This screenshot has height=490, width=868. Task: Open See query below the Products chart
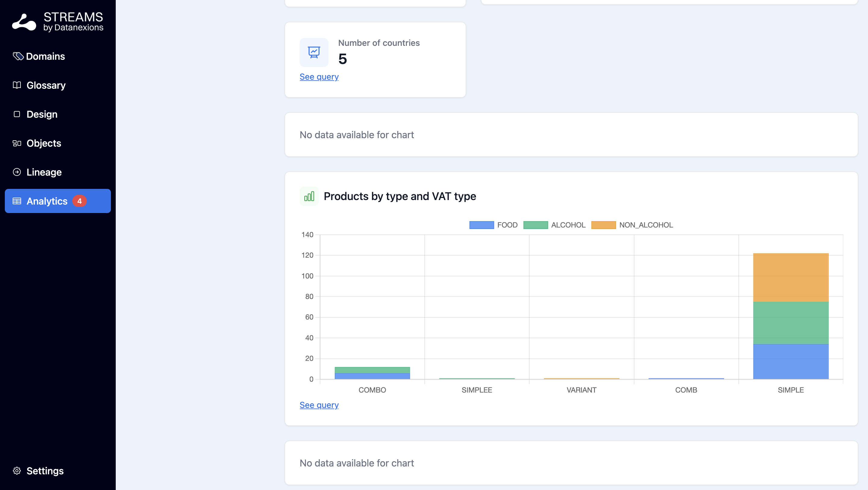[319, 405]
